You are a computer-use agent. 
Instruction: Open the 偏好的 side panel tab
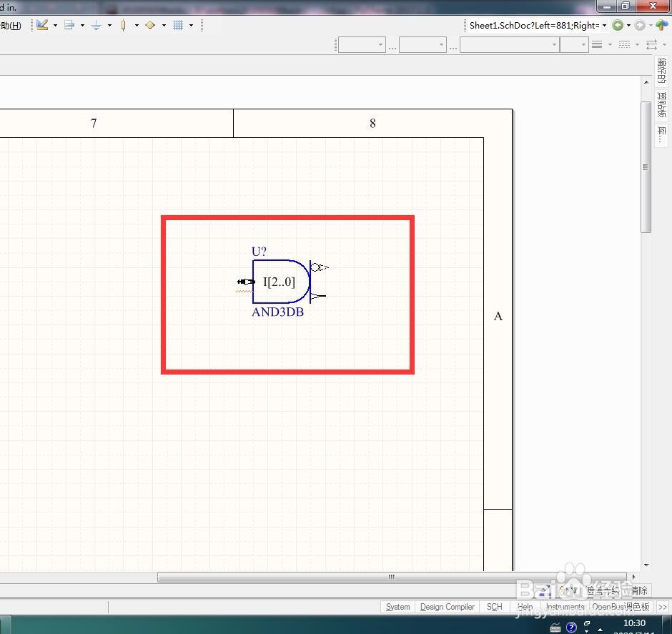[661, 71]
